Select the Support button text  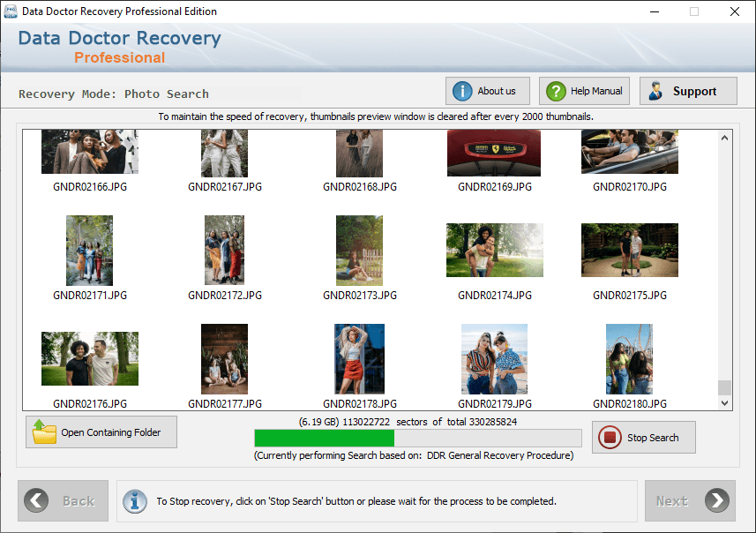[694, 91]
